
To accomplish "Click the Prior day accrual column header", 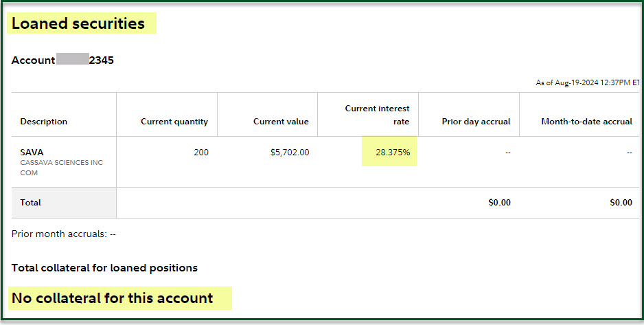I will click(x=476, y=122).
